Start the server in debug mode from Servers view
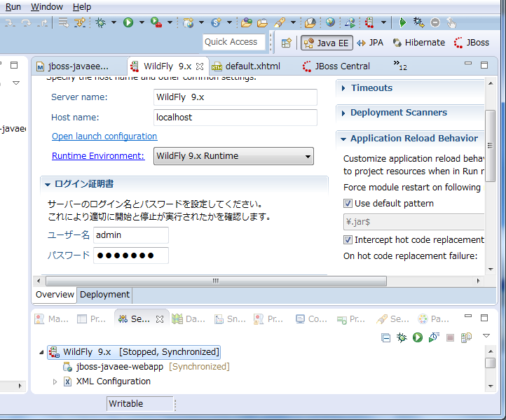The width and height of the screenshot is (506, 420). point(402,337)
